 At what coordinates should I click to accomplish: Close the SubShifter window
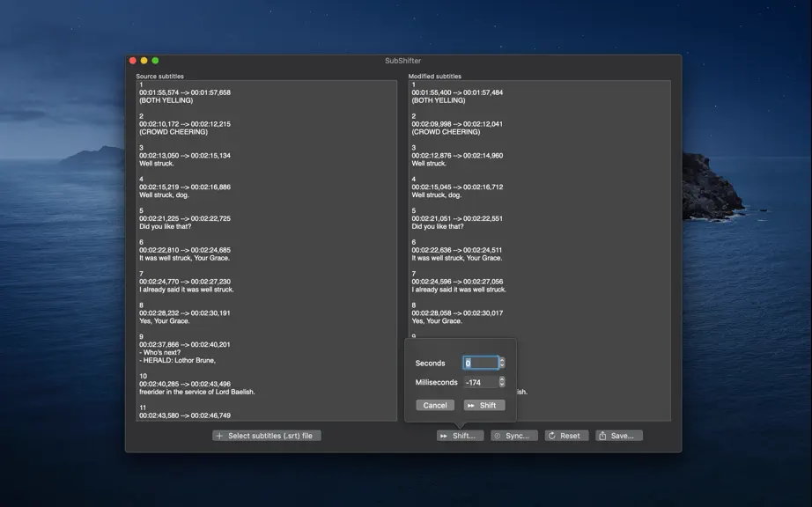(133, 61)
